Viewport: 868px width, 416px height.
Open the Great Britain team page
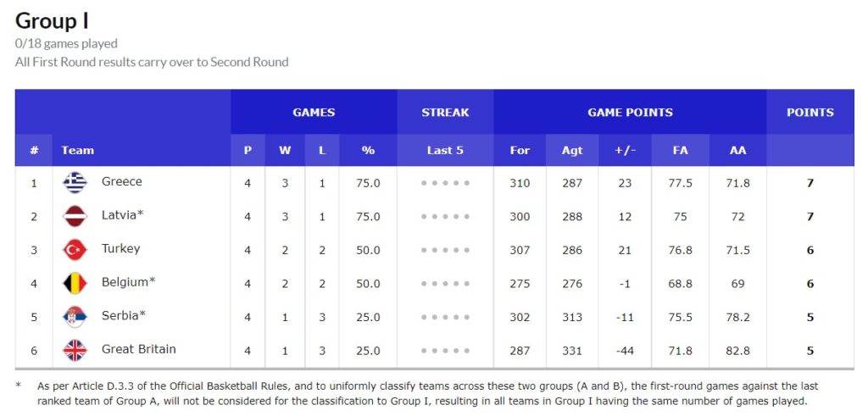tap(139, 350)
